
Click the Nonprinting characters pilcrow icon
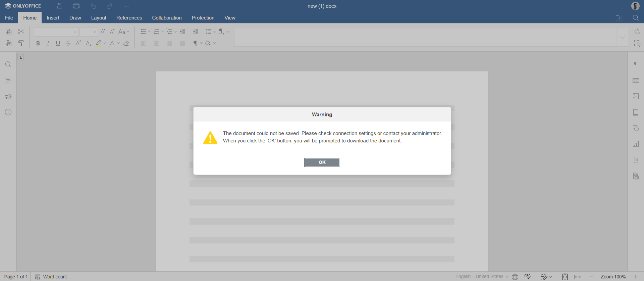pos(196,43)
